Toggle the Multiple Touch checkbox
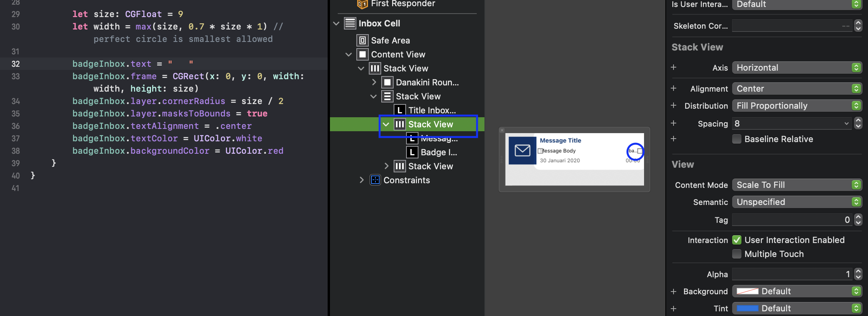 (x=736, y=254)
